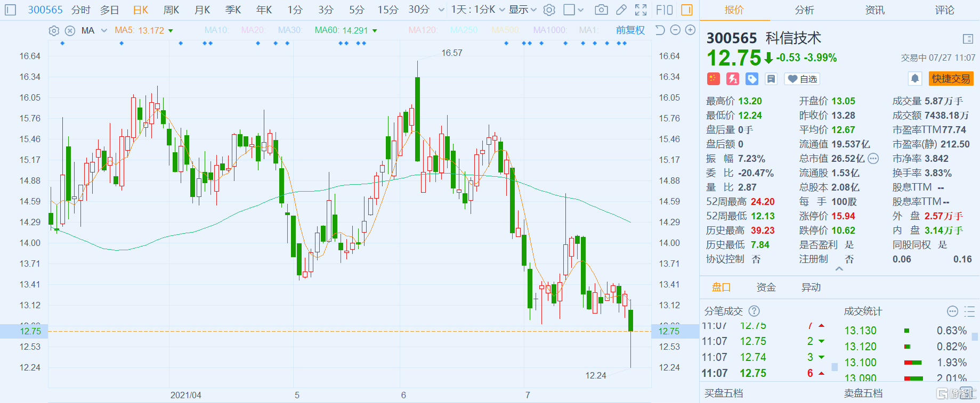
Task: Open the 前复权 adjustment selector
Action: 630,30
